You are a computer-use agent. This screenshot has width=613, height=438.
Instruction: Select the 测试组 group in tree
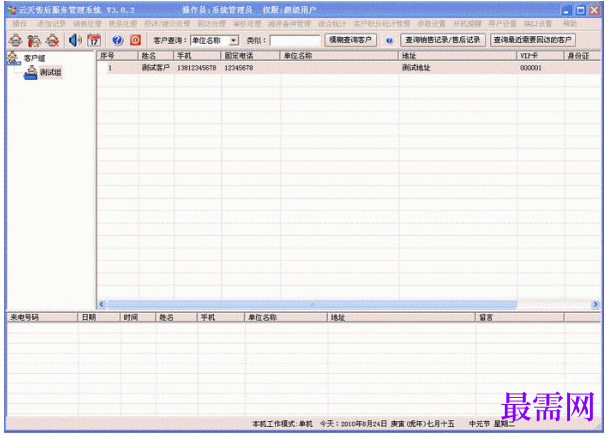point(50,72)
